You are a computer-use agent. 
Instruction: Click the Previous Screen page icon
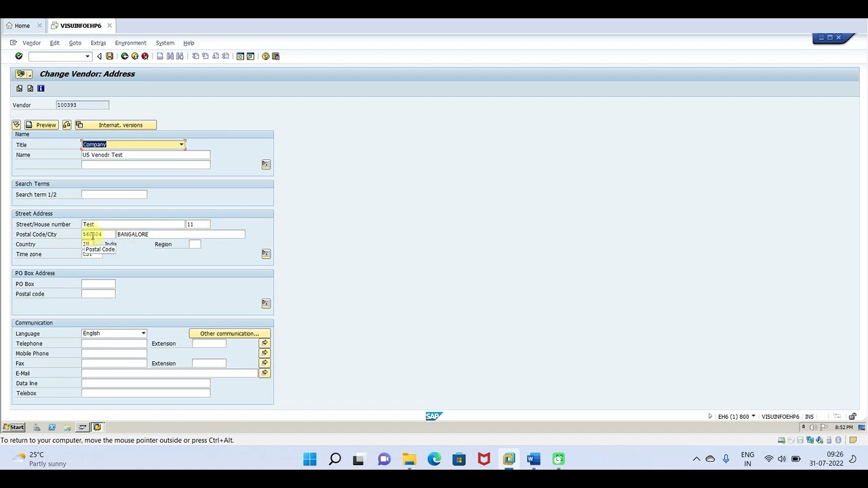[x=19, y=88]
